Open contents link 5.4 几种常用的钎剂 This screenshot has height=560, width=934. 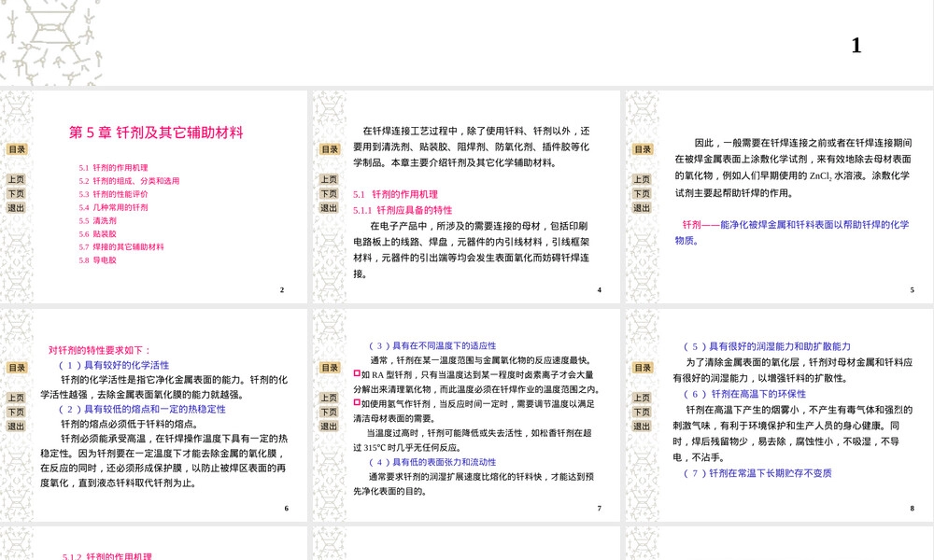point(113,207)
